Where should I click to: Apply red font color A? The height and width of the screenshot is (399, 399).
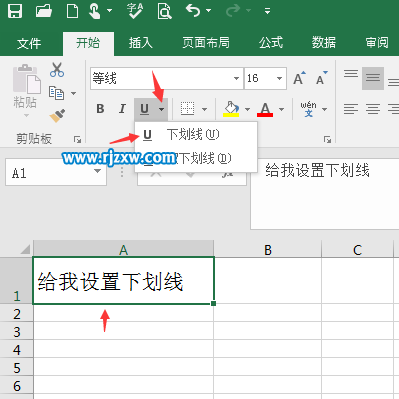point(265,109)
